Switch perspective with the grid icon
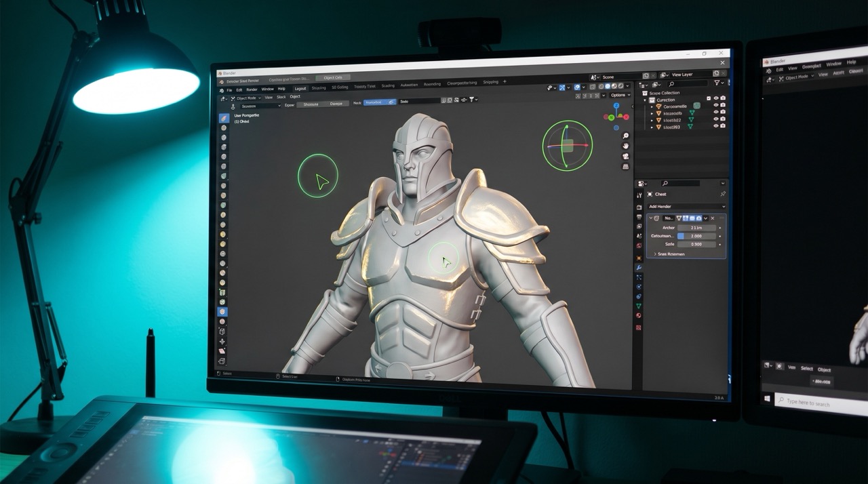The height and width of the screenshot is (484, 868). [625, 166]
